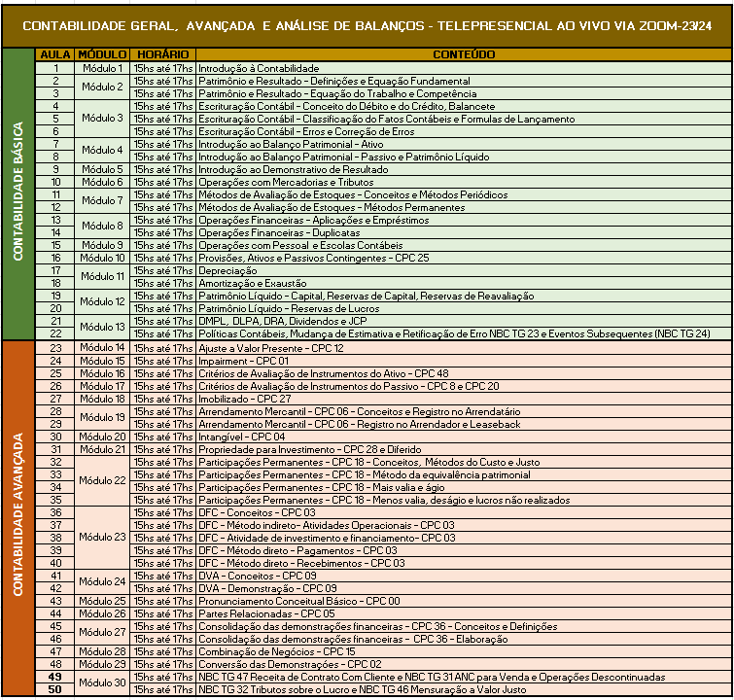Select cell 'Introdução à Contabilidade'
Viewport: 734px width, 700px height.
(x=464, y=68)
